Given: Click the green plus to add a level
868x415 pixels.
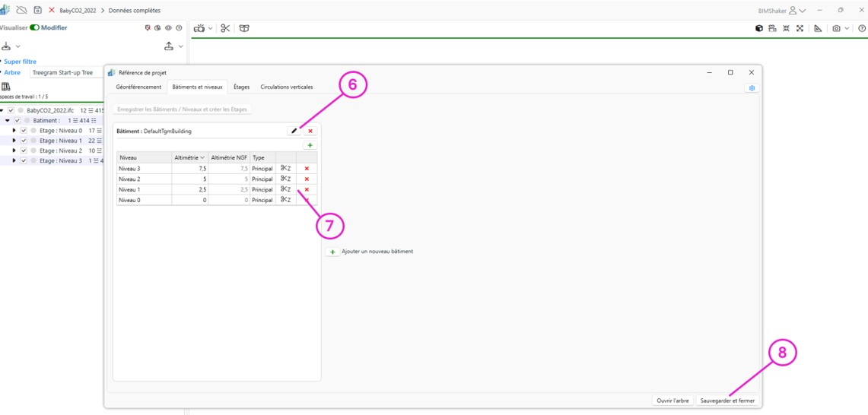Looking at the screenshot, I should coord(310,145).
